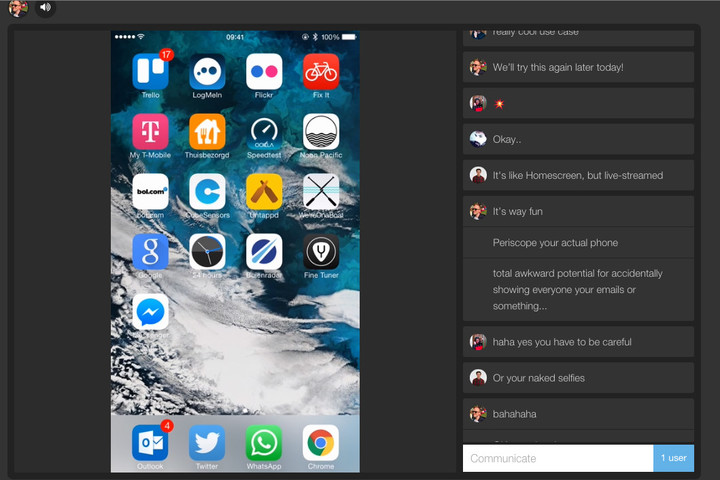Launch the Untappd beer app
The width and height of the screenshot is (720, 480).
click(x=264, y=192)
